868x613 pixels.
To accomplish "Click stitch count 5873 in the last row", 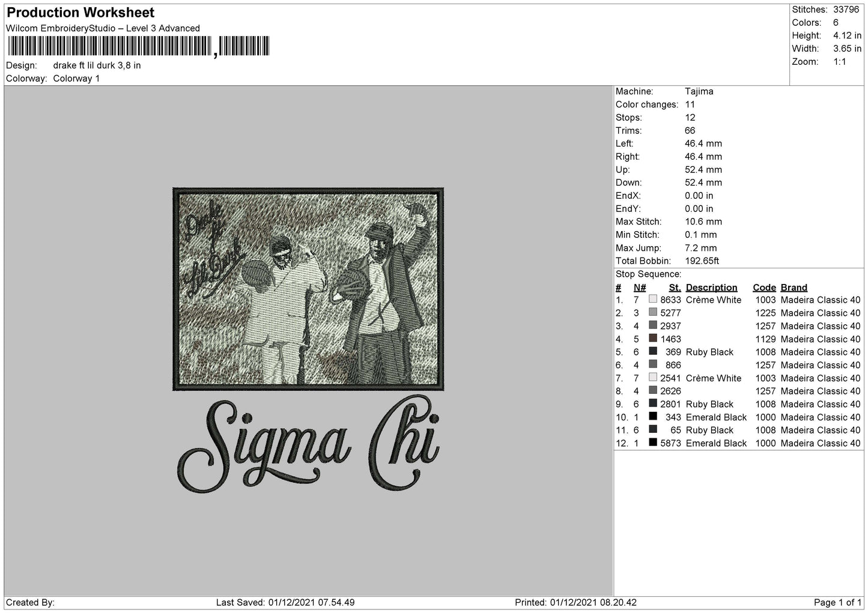I will point(670,443).
